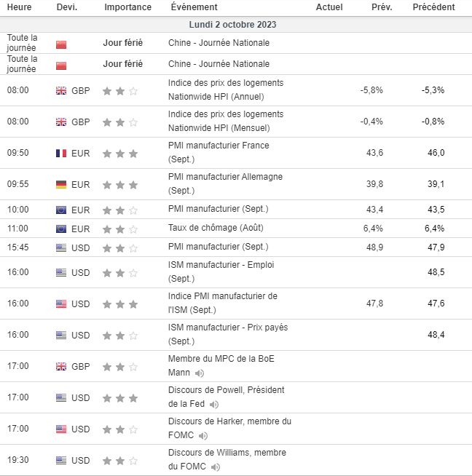Click speaker icon after Williams du FOMC
Viewport: 472px width, 476px height.
pyautogui.click(x=216, y=467)
